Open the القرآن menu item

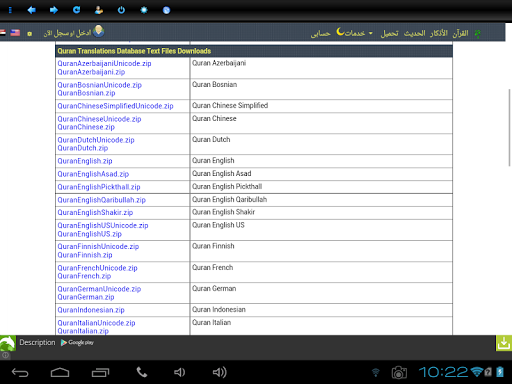[x=460, y=33]
